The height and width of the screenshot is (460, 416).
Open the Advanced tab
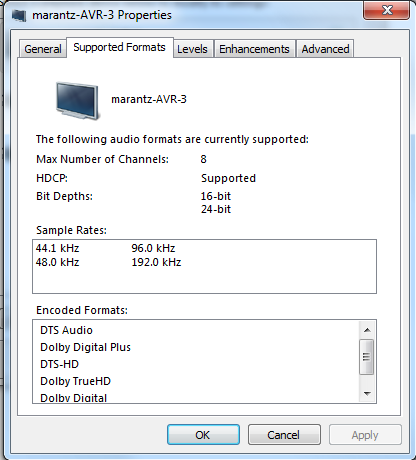pyautogui.click(x=325, y=49)
